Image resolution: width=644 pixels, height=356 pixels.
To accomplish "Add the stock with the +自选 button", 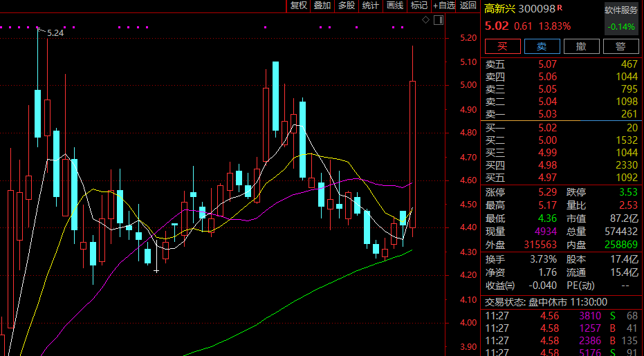I will (x=444, y=6).
